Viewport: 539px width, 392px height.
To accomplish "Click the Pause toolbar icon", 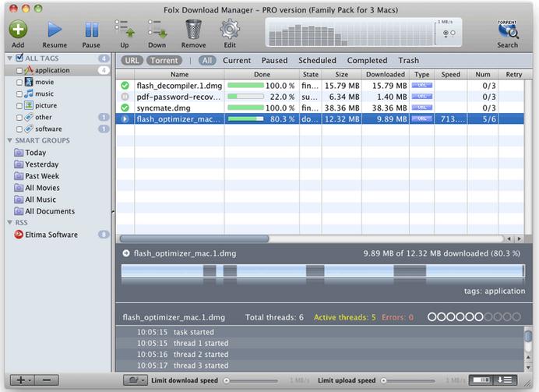I will (91, 30).
